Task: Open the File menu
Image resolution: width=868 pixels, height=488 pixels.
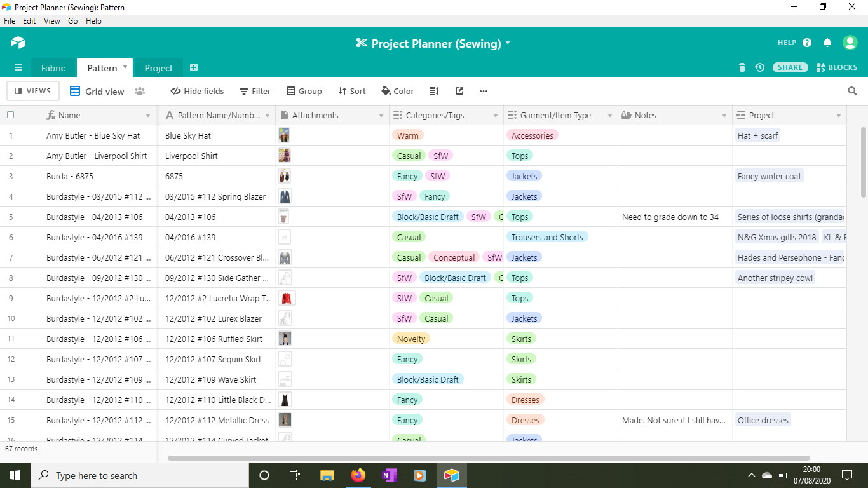Action: tap(10, 21)
